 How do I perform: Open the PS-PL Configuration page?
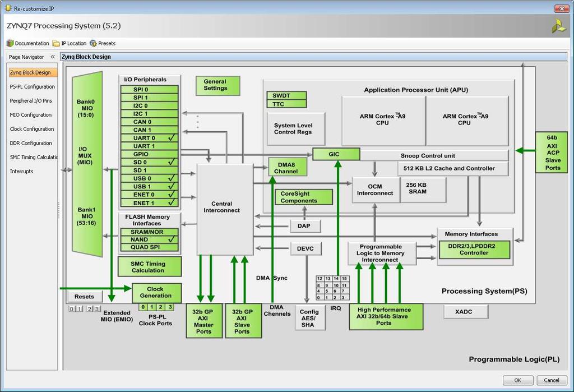click(32, 86)
